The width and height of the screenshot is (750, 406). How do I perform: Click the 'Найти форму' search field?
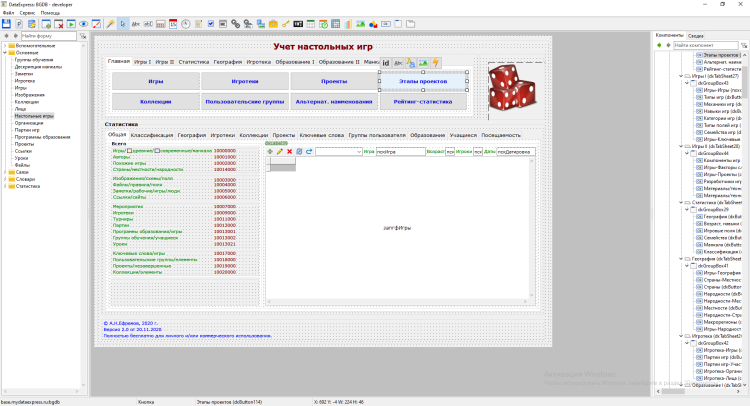(x=48, y=36)
